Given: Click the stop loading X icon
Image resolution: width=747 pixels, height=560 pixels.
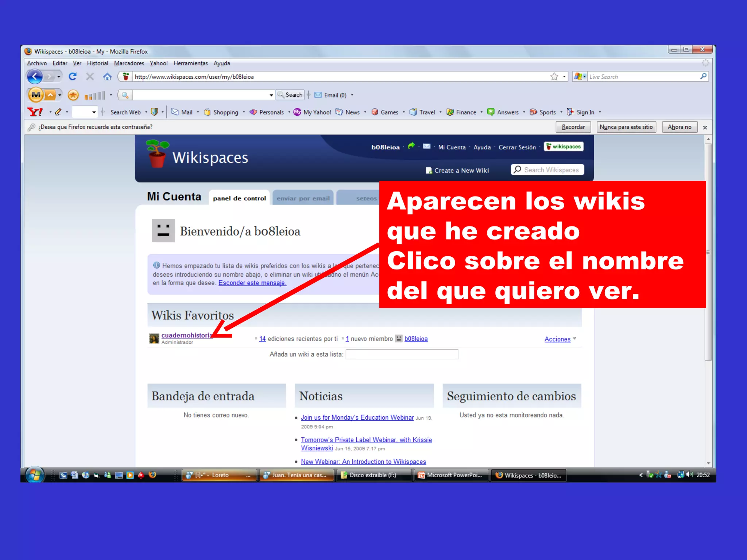Looking at the screenshot, I should pos(90,77).
